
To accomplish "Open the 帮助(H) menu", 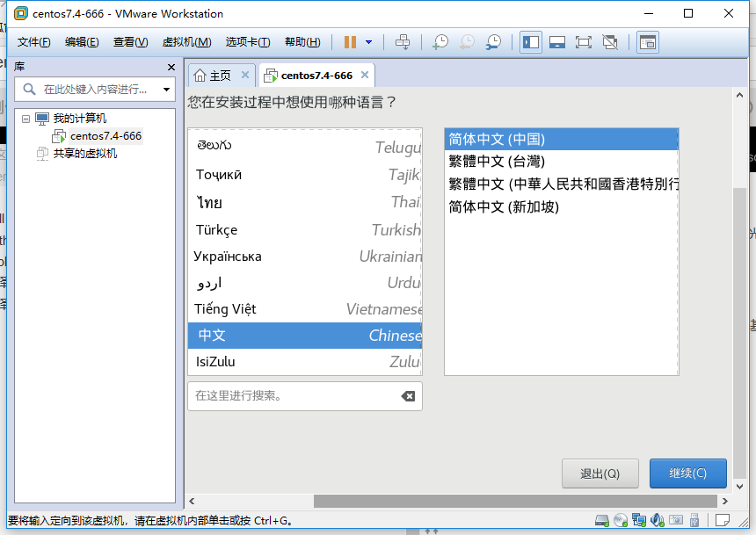I will [x=302, y=42].
